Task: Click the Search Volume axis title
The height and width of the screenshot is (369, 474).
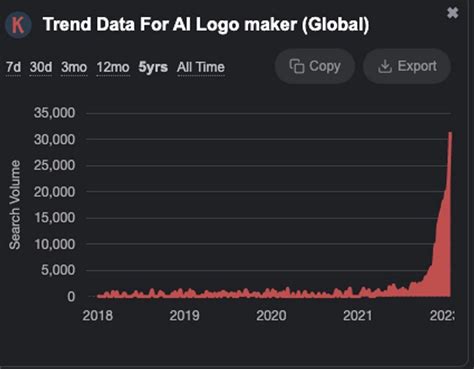Action: click(x=15, y=205)
